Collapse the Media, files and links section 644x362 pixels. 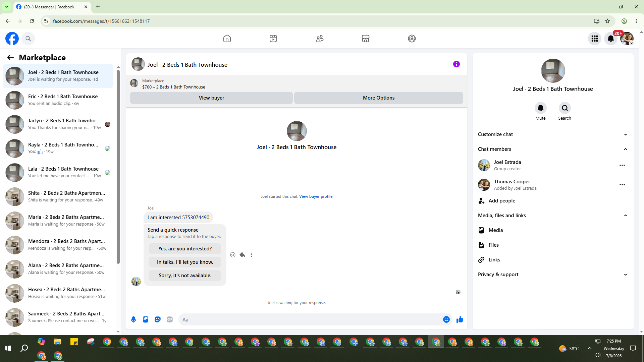pyautogui.click(x=553, y=216)
